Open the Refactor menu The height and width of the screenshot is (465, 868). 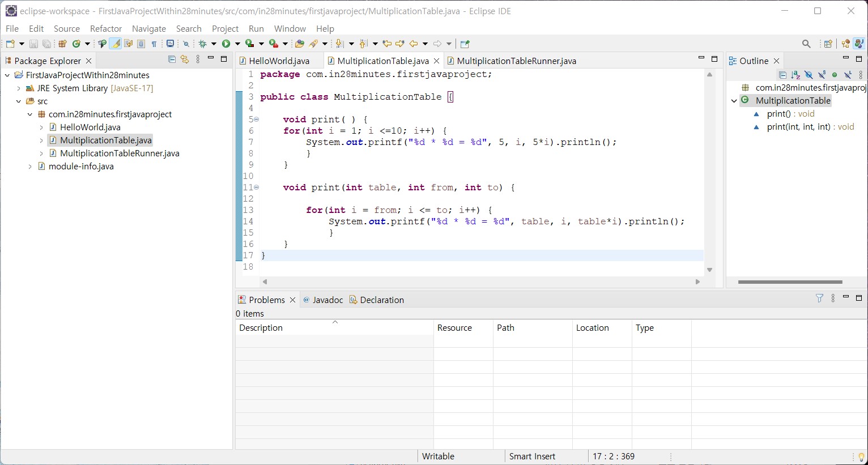pyautogui.click(x=106, y=28)
